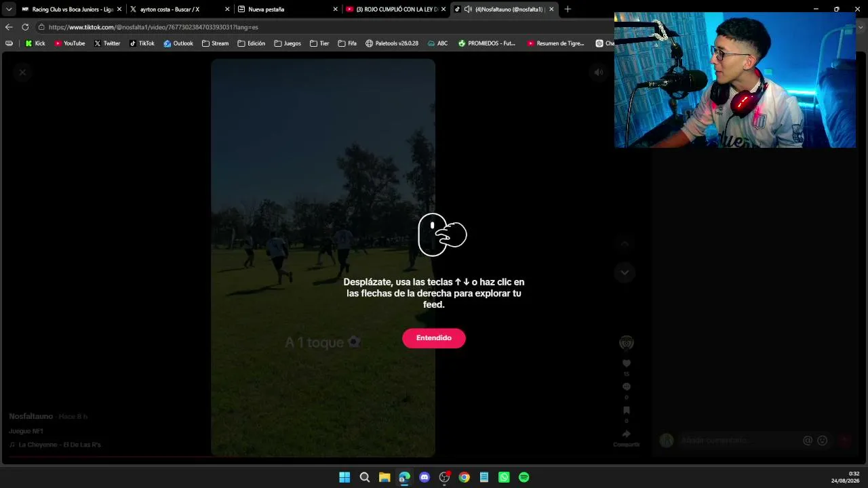The image size is (868, 488).
Task: Expand the Edición bookmarks folder
Action: click(252, 43)
